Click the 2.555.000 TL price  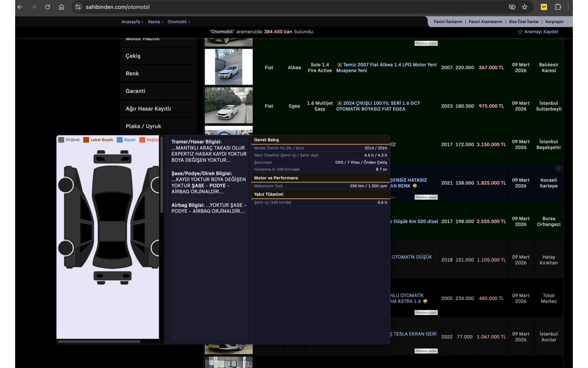[x=491, y=221]
